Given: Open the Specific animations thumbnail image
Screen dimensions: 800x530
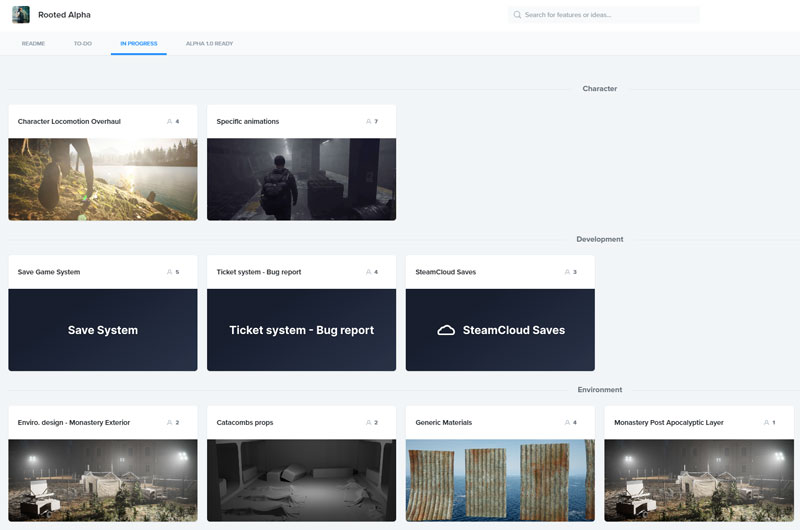Looking at the screenshot, I should point(301,179).
